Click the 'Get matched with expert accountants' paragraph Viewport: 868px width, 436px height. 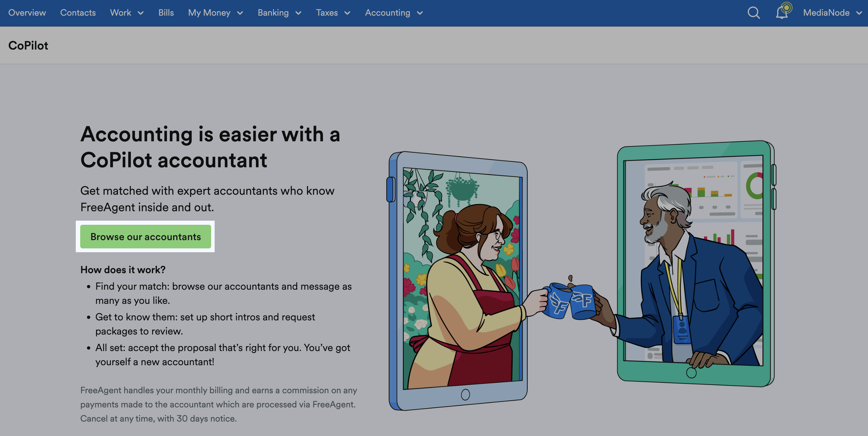coord(207,199)
